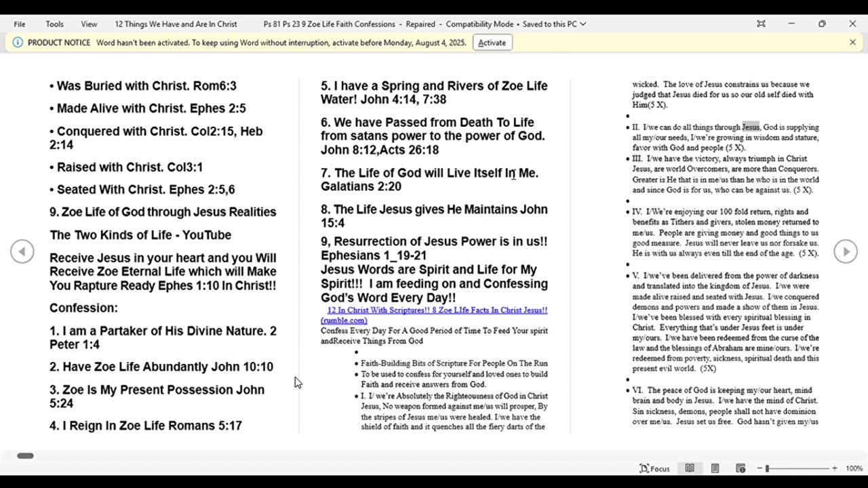This screenshot has height=488, width=868.
Task: Open the 12 In Christ rumble.com link
Action: pyautogui.click(x=434, y=315)
